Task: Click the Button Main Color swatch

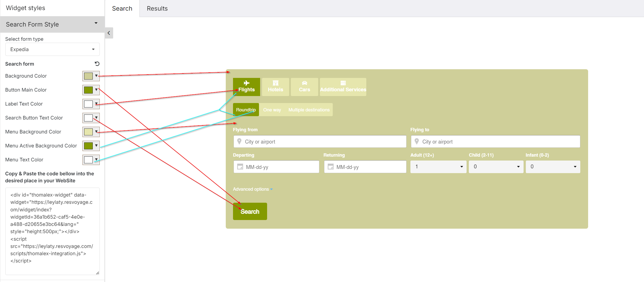Action: [88, 90]
